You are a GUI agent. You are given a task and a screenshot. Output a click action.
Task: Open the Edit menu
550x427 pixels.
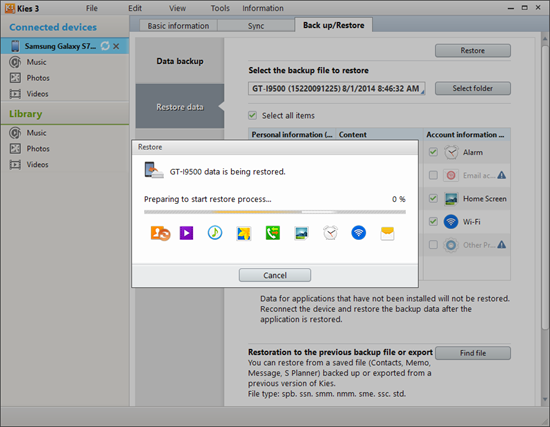coord(135,8)
